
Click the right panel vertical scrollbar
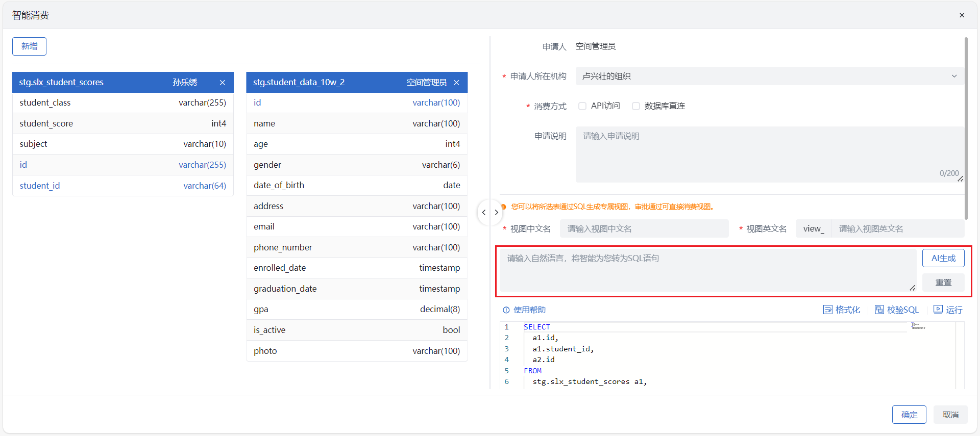coord(966,129)
